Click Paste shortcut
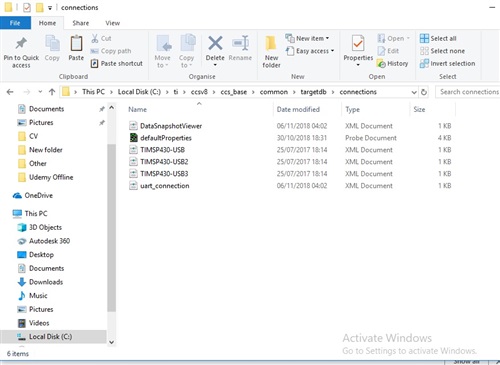Image resolution: width=500 pixels, height=365 pixels. (117, 63)
